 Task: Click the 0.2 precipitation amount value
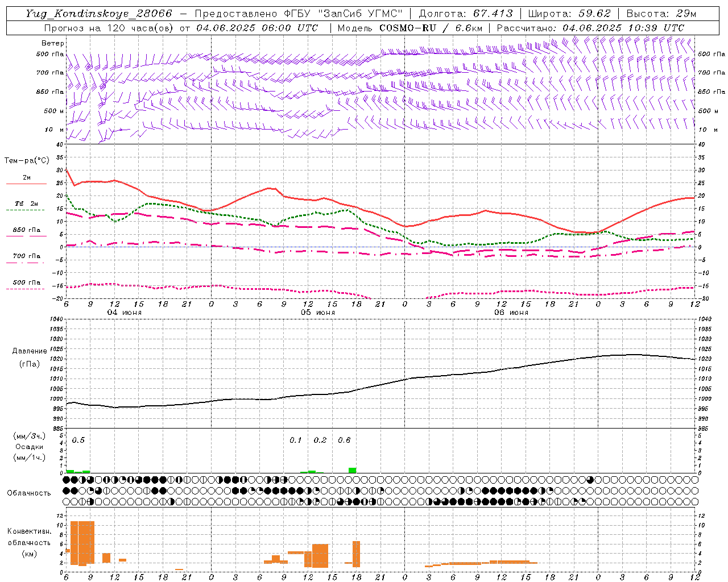320,440
